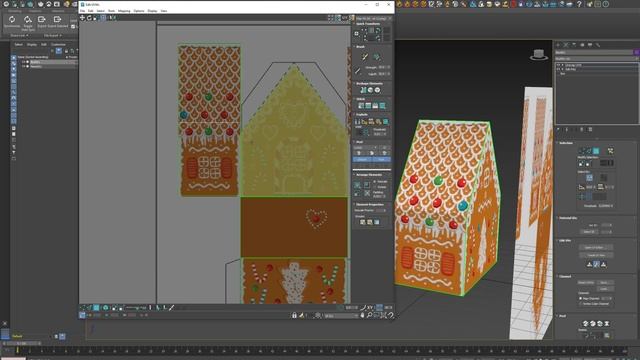Viewport: 640px width, 360px height.
Task: Click the Save button in Channel rollout
Action: click(x=604, y=282)
